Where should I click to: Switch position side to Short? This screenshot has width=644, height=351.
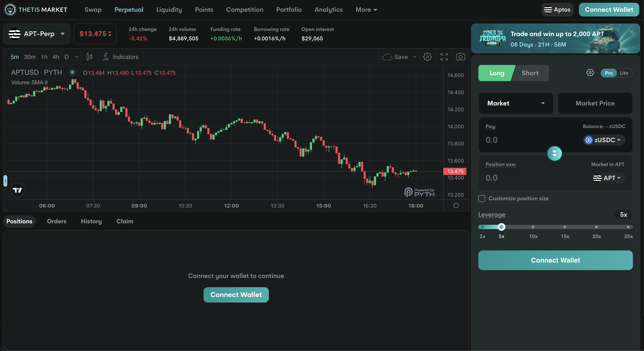(x=530, y=73)
